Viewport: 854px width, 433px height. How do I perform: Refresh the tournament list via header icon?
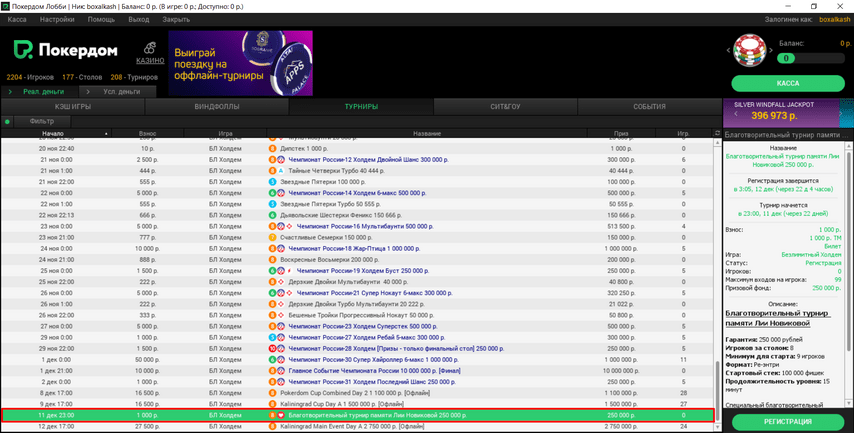[x=717, y=133]
